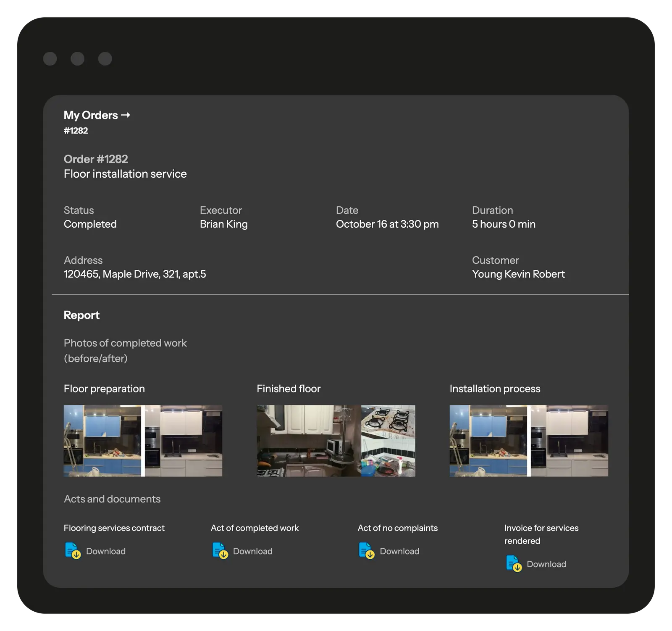Open the white kitchen photo under Floor preparation

184,441
